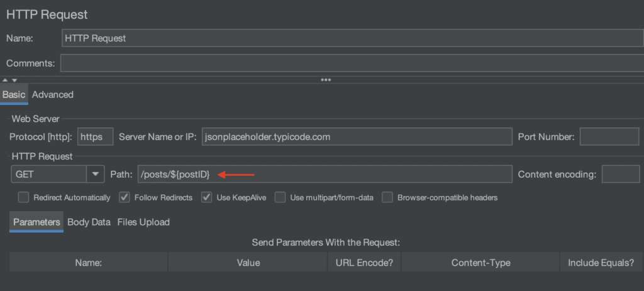Click the Path input field

[x=325, y=175]
